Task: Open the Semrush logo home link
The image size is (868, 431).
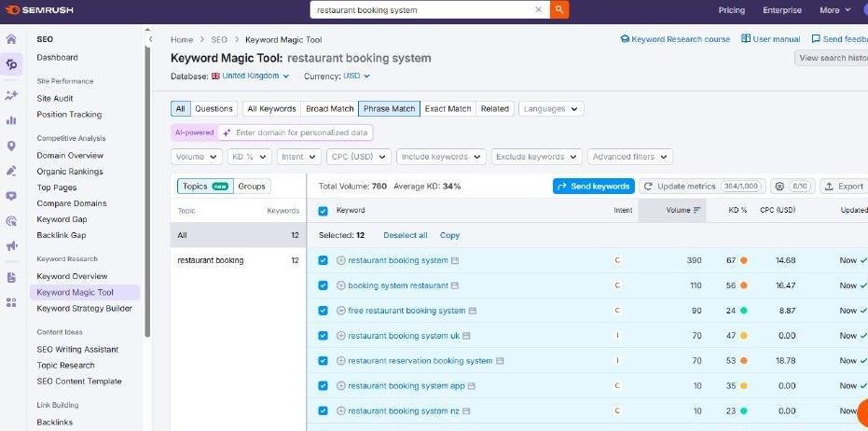Action: (x=39, y=10)
